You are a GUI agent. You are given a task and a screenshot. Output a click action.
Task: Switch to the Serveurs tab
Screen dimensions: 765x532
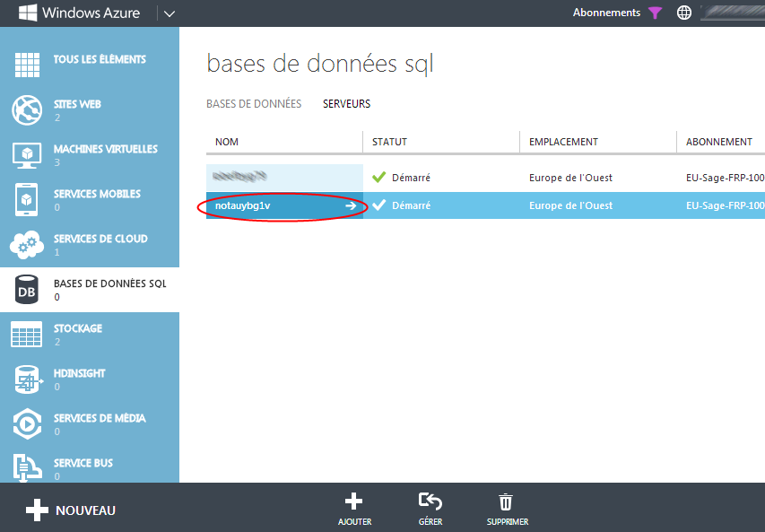pyautogui.click(x=346, y=104)
